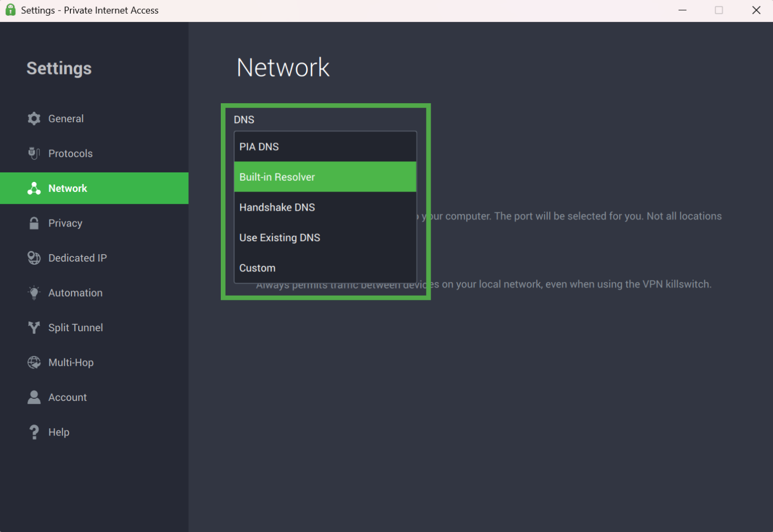
Task: Click the Settings sidebar heading
Action: [59, 68]
